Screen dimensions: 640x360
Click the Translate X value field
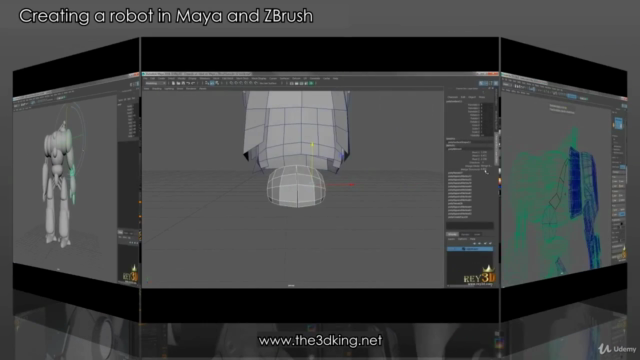click(487, 105)
